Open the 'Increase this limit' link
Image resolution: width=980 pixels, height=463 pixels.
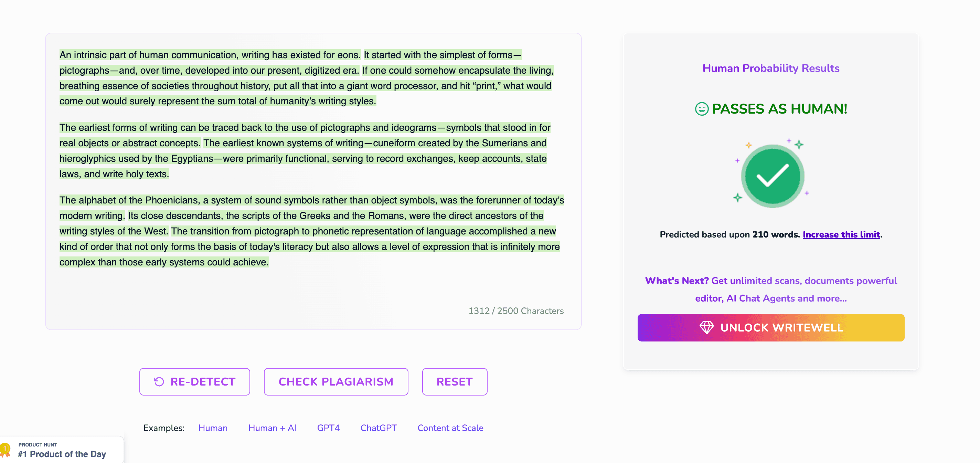click(841, 234)
